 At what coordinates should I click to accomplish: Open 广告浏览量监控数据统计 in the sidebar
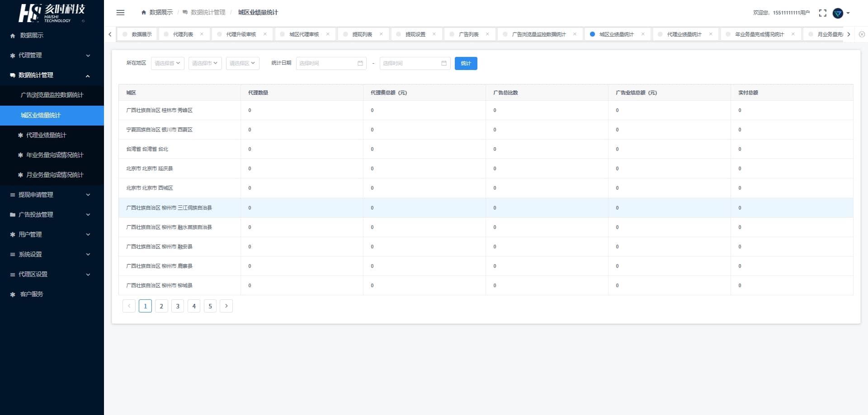pyautogui.click(x=52, y=95)
